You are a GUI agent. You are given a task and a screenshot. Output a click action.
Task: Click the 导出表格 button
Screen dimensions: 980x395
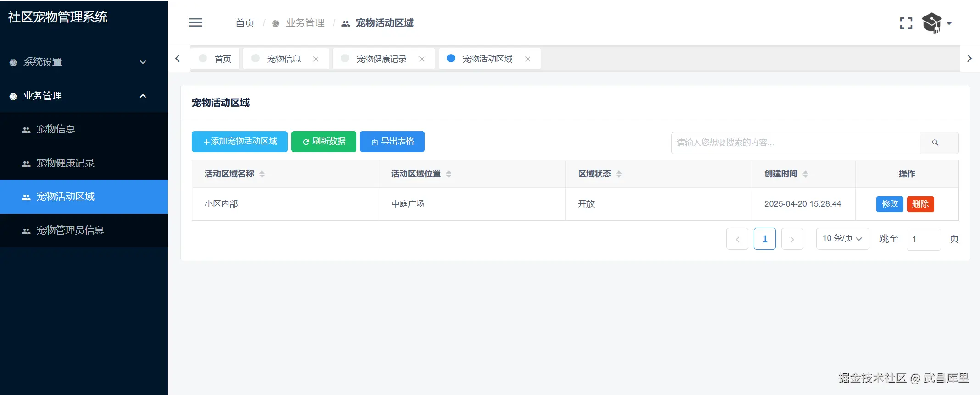(x=392, y=142)
